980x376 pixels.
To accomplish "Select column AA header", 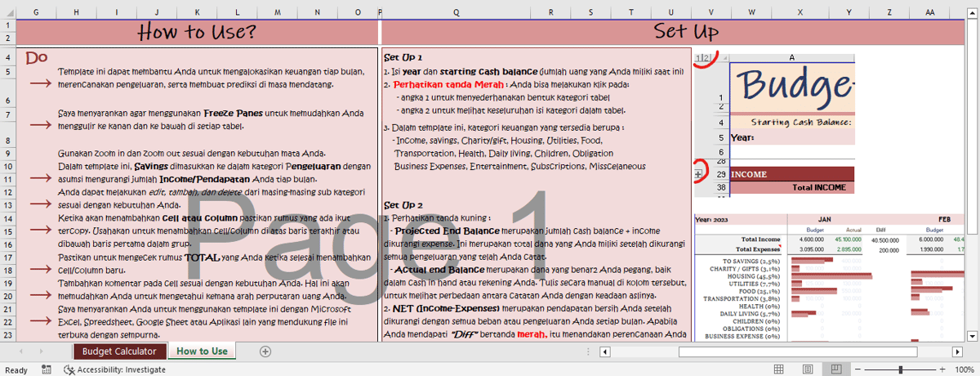I will tap(930, 12).
